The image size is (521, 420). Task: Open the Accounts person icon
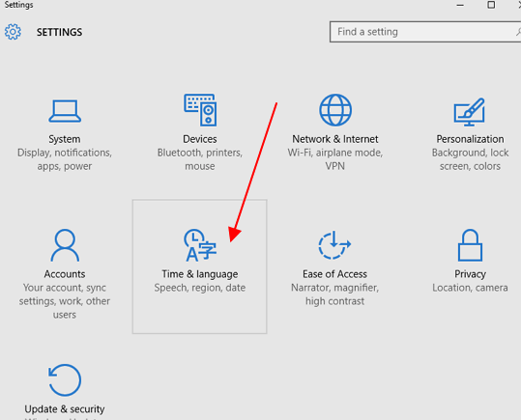coord(65,245)
